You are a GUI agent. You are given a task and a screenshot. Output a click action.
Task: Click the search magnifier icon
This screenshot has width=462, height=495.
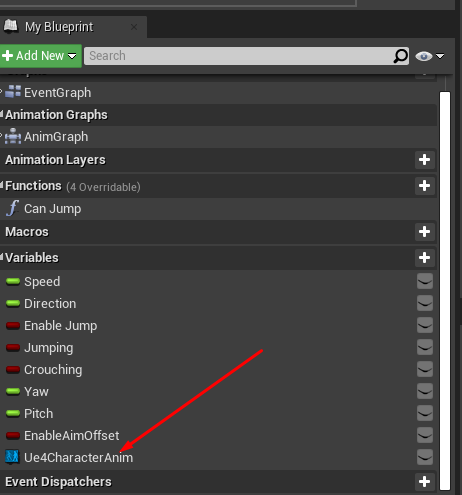tap(400, 56)
